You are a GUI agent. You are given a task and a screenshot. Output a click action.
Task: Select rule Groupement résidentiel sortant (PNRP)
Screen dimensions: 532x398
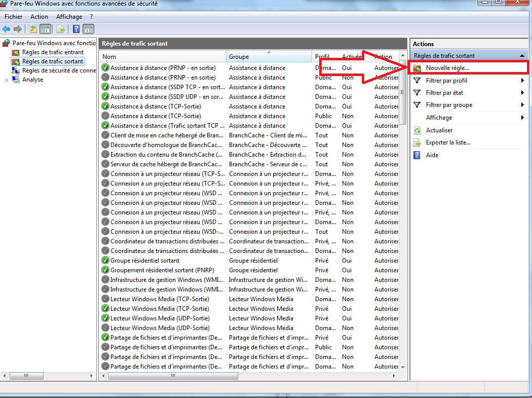[x=162, y=270]
